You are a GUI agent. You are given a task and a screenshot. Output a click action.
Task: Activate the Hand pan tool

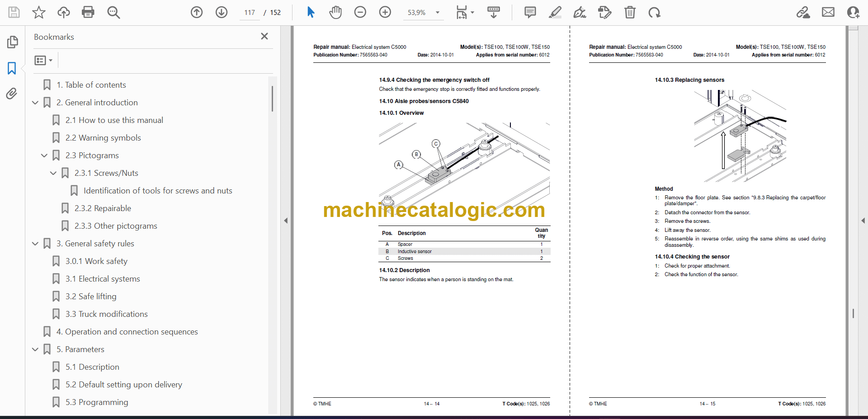point(335,12)
